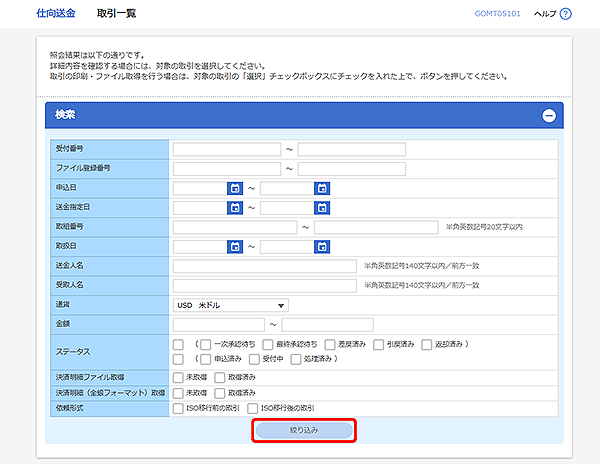The height and width of the screenshot is (464, 600).
Task: Tick the 処理済み status checkbox
Action: [x=296, y=359]
